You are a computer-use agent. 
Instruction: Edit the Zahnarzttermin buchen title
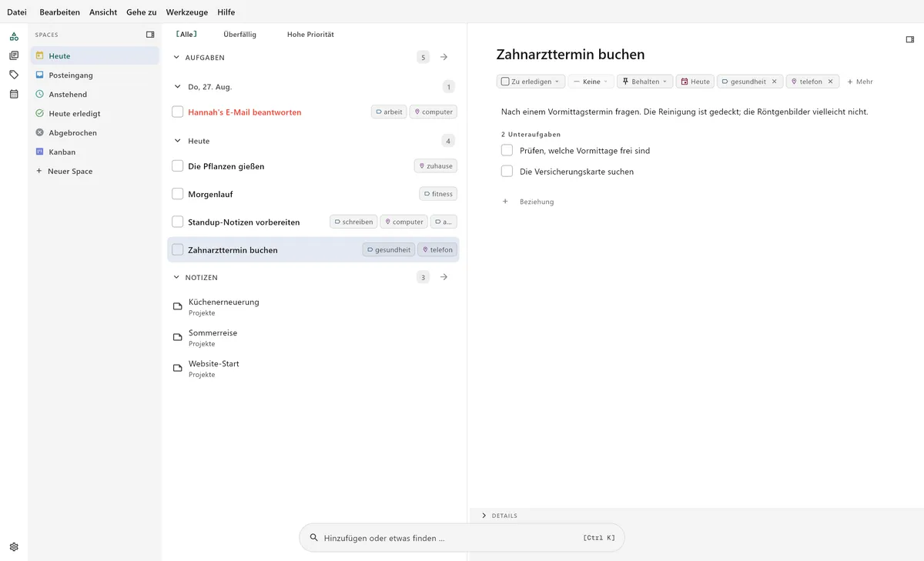(571, 55)
